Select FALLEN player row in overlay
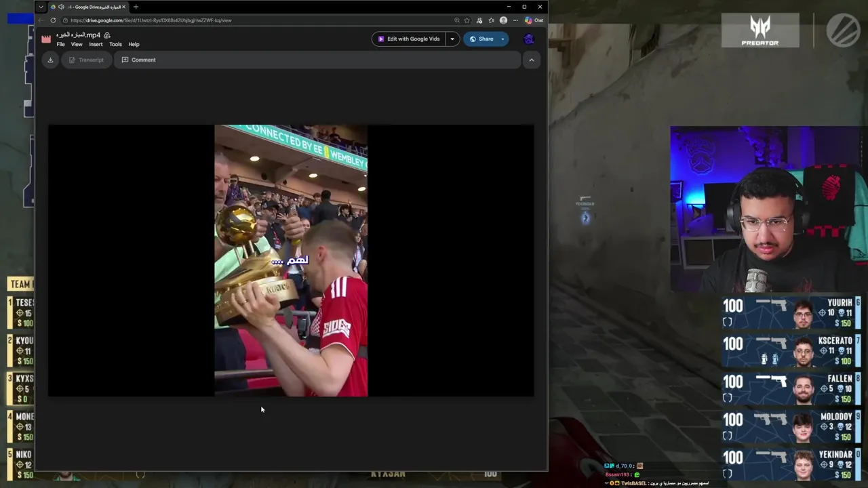Image resolution: width=868 pixels, height=488 pixels. pos(791,388)
